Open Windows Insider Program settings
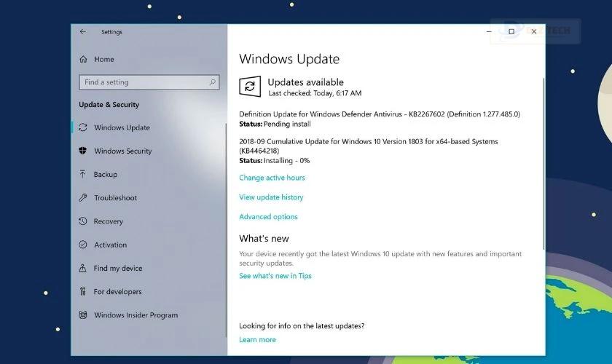Viewport: 612px width, 364px height. pyautogui.click(x=136, y=314)
